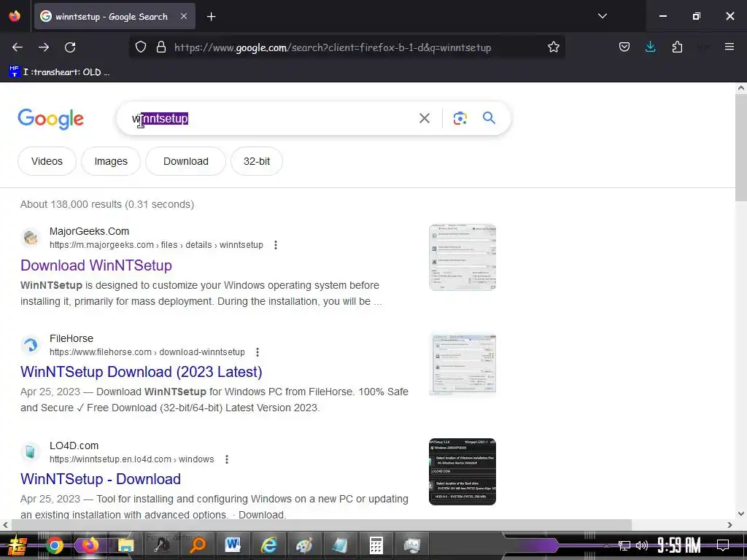Image resolution: width=747 pixels, height=560 pixels.
Task: Open a new browser tab
Action: point(211,17)
